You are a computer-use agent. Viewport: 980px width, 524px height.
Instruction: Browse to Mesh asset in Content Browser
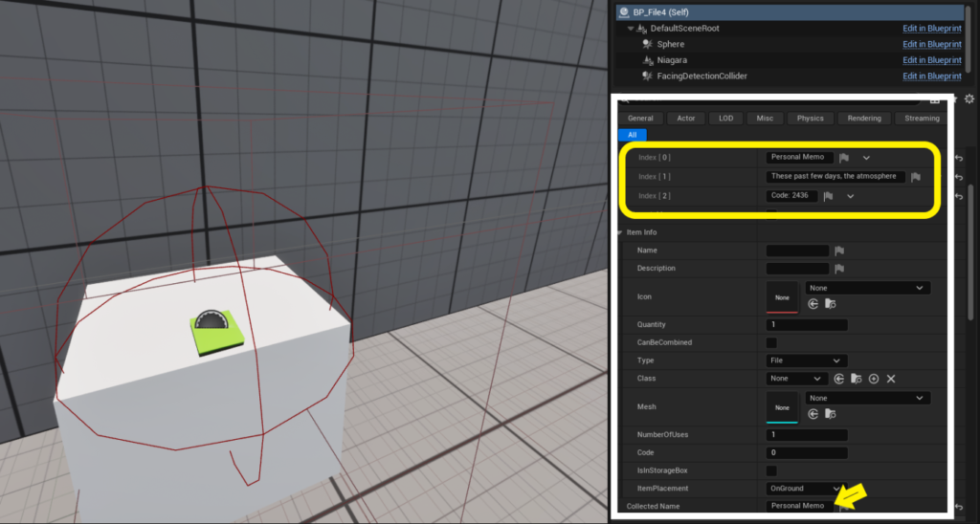831,413
